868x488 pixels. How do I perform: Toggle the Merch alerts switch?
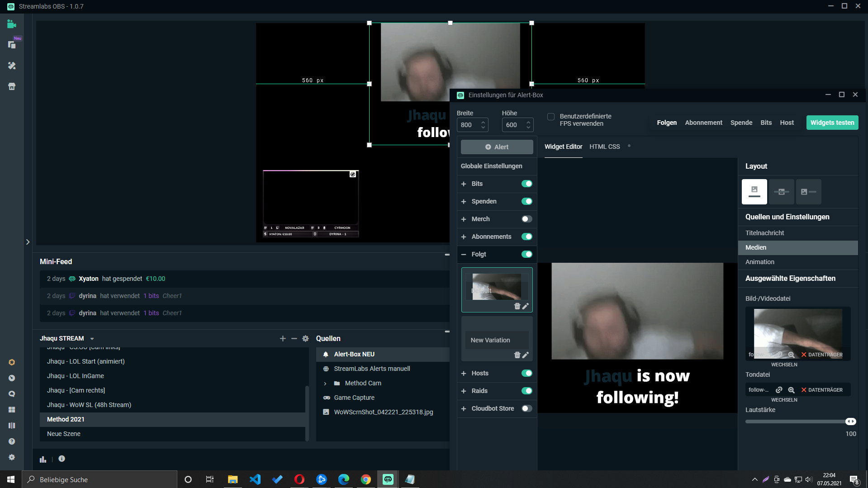coord(526,219)
